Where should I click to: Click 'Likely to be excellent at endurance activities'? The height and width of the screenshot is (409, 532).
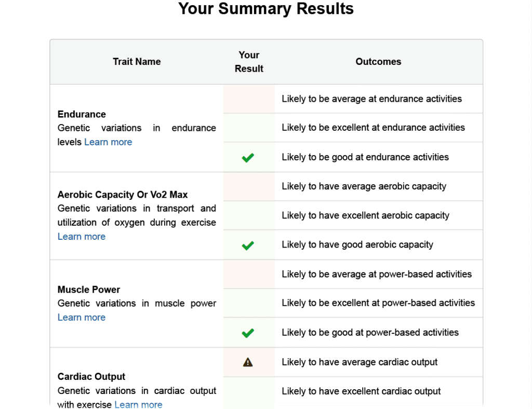(373, 127)
